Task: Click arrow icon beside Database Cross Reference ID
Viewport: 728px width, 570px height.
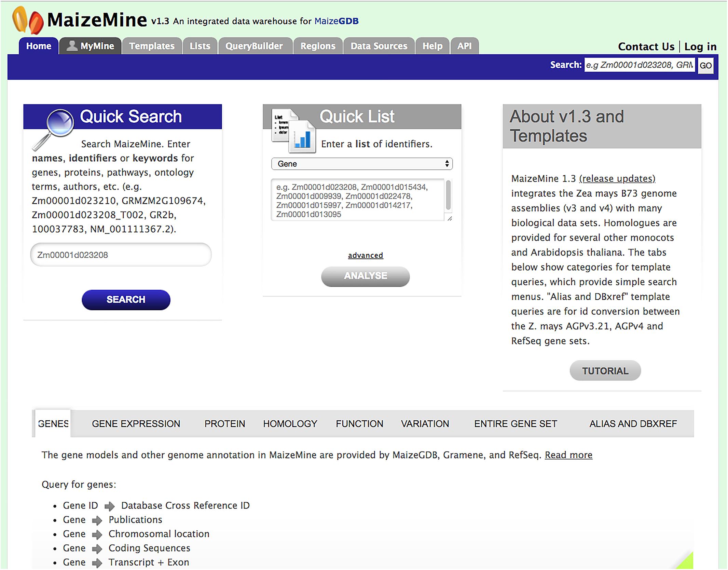Action: (x=109, y=506)
